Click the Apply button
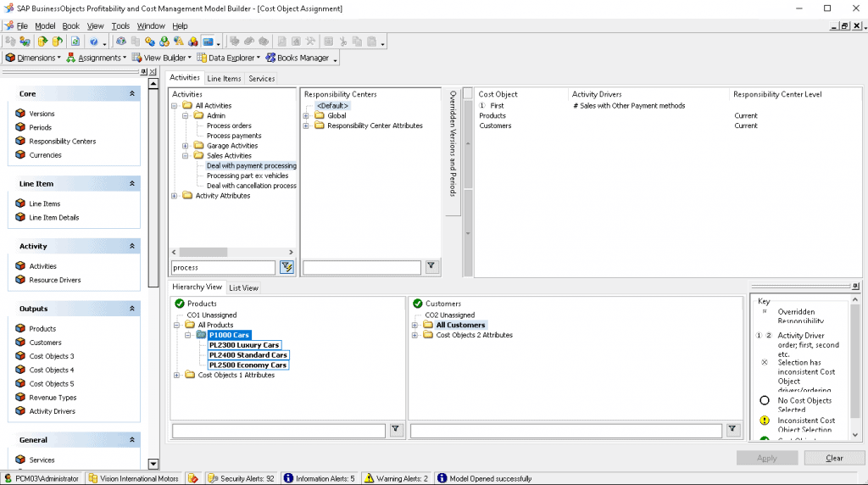Screen dimensions: 868x485 [766, 458]
